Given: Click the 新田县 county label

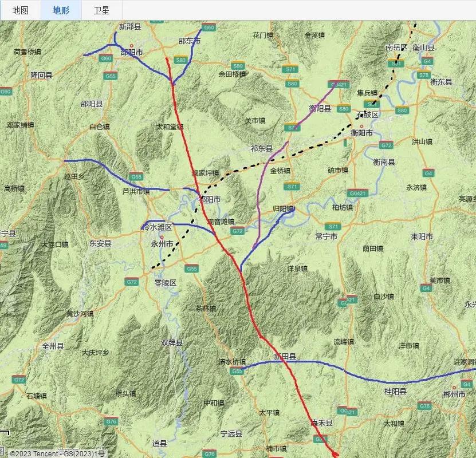Looking at the screenshot, I should coord(285,357).
